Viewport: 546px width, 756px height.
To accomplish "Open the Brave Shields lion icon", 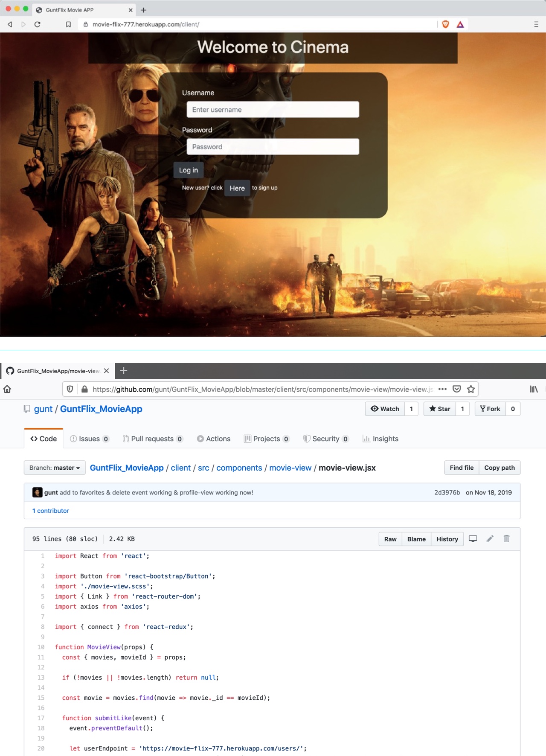I will [x=445, y=24].
